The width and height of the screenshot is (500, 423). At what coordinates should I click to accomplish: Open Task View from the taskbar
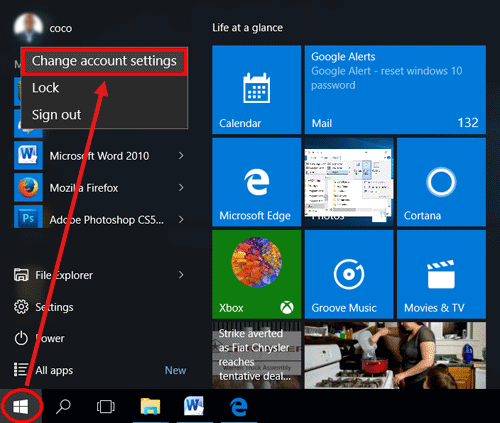pos(106,407)
